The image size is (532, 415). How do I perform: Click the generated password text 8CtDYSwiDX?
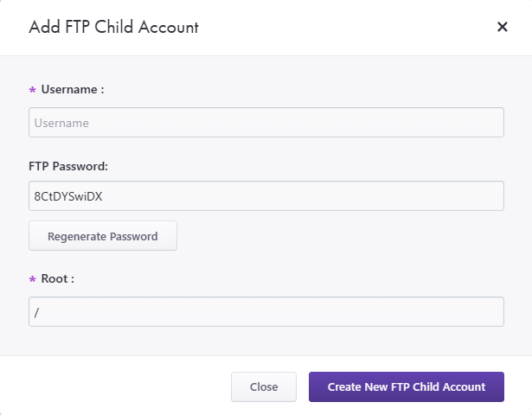click(68, 195)
